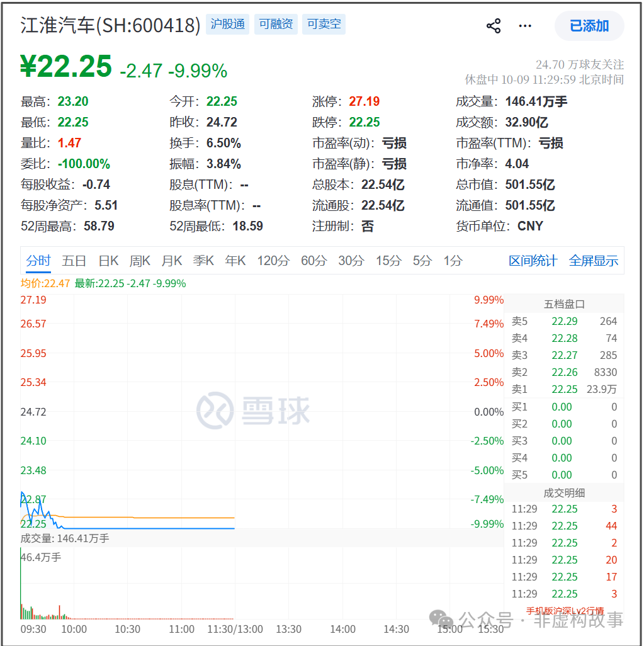Click the 成交量 value 146.41万手
The width and height of the screenshot is (644, 646).
click(536, 101)
